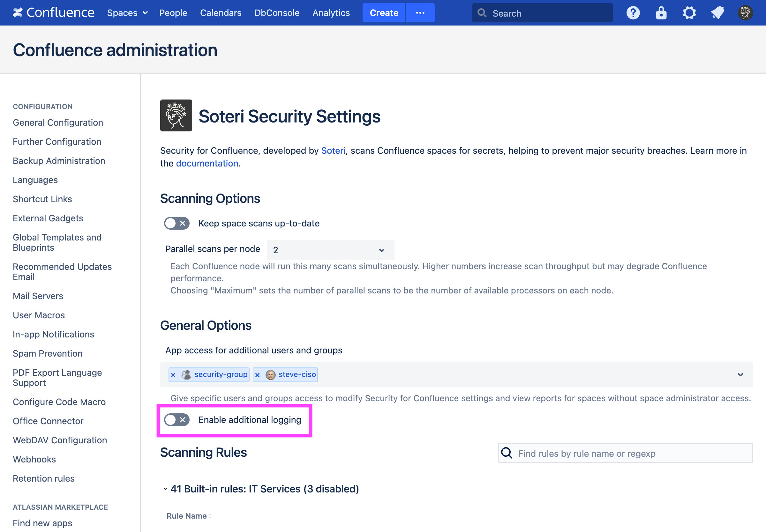
Task: Open the settings gear icon
Action: tap(689, 13)
